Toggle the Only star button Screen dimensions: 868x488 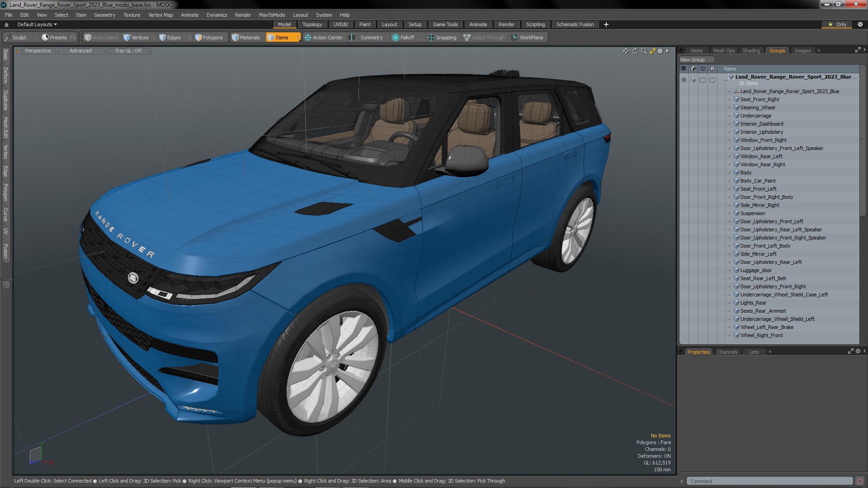point(837,24)
